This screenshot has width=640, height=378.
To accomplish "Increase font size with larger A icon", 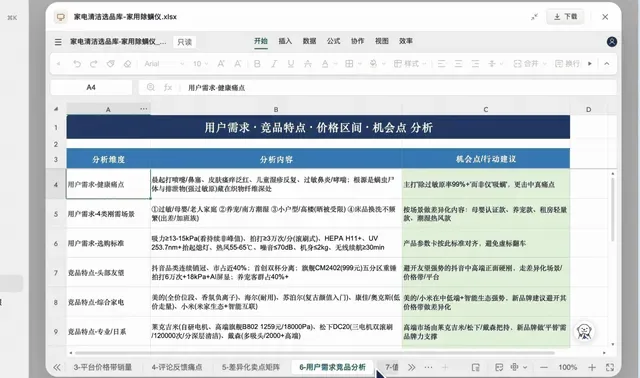I will click(x=221, y=64).
